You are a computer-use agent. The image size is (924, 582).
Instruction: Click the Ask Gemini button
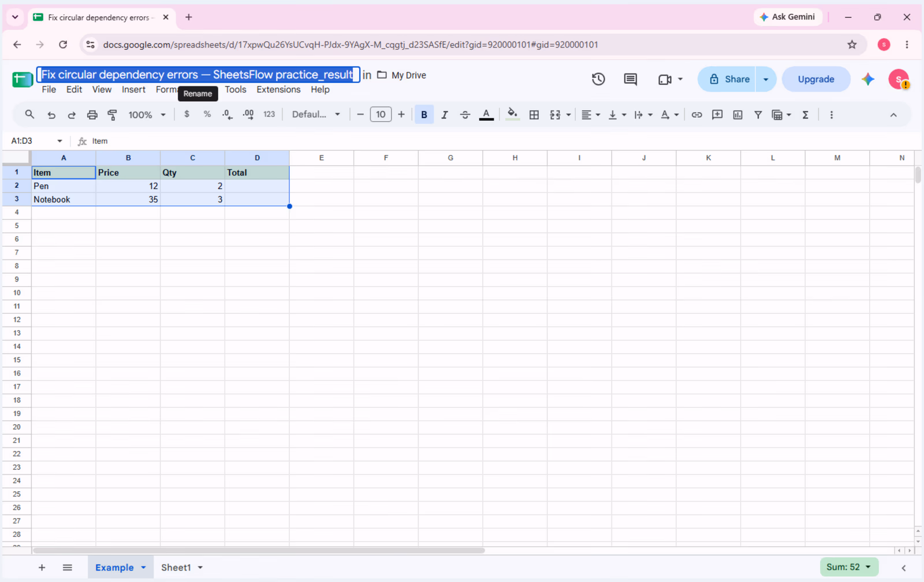(788, 17)
